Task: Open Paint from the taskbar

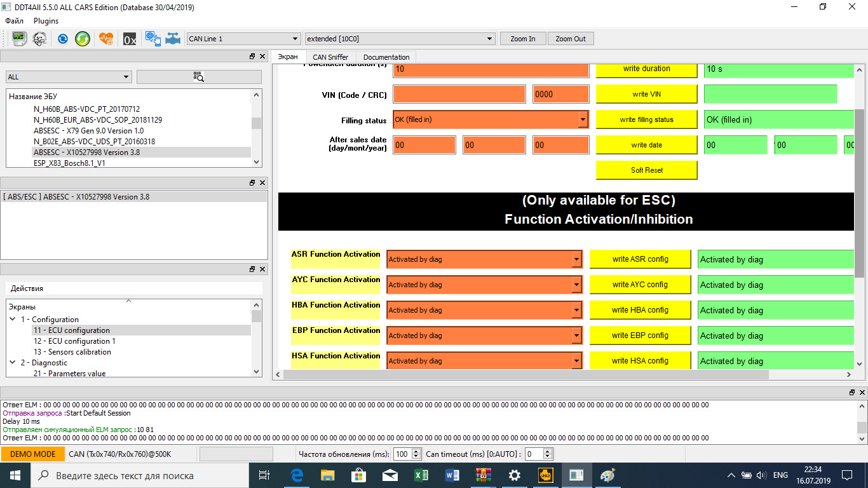Action: point(608,475)
